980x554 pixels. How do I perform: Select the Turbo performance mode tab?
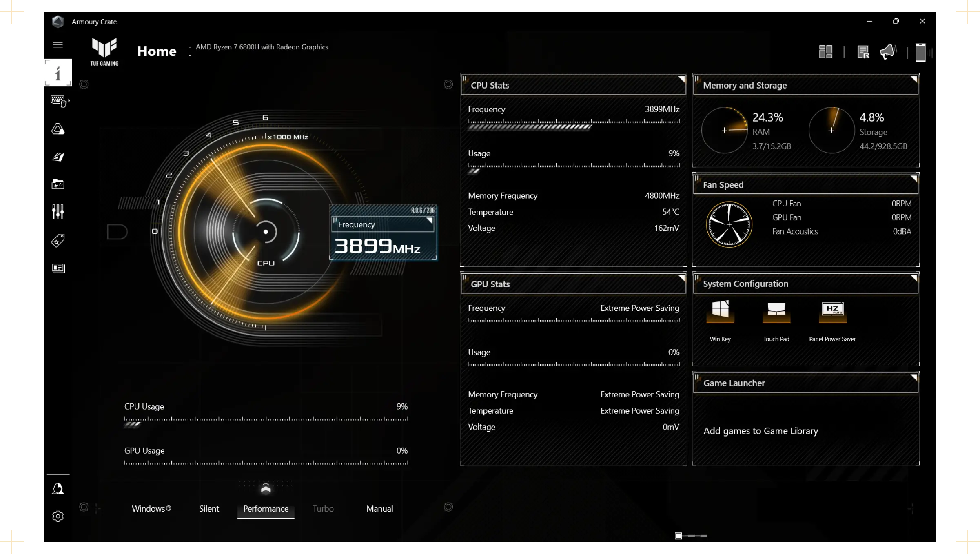pyautogui.click(x=322, y=508)
